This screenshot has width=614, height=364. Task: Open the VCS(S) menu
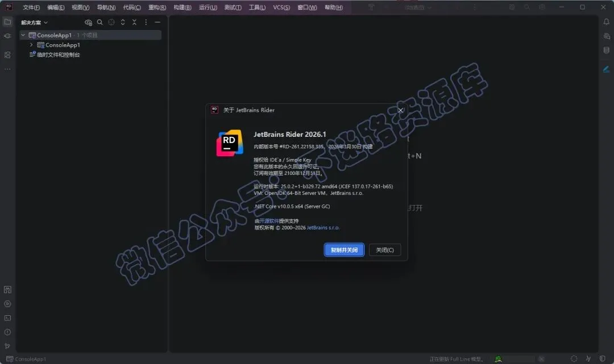[x=281, y=7]
